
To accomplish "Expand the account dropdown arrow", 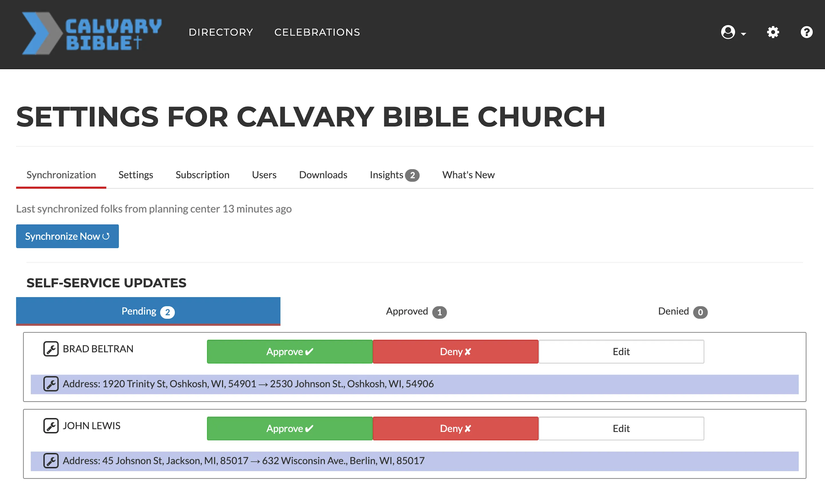I will (743, 34).
